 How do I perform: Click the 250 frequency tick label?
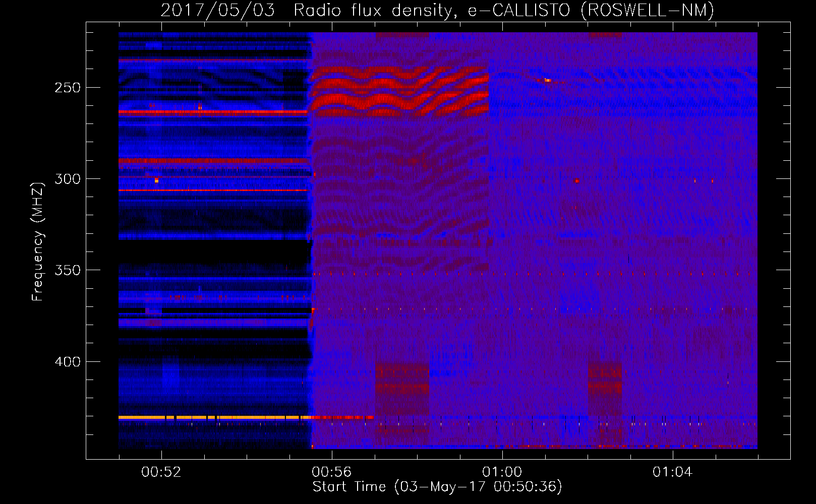(67, 88)
